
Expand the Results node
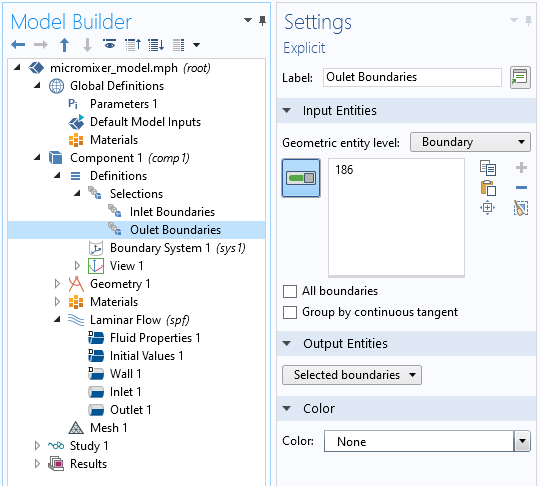tap(37, 463)
